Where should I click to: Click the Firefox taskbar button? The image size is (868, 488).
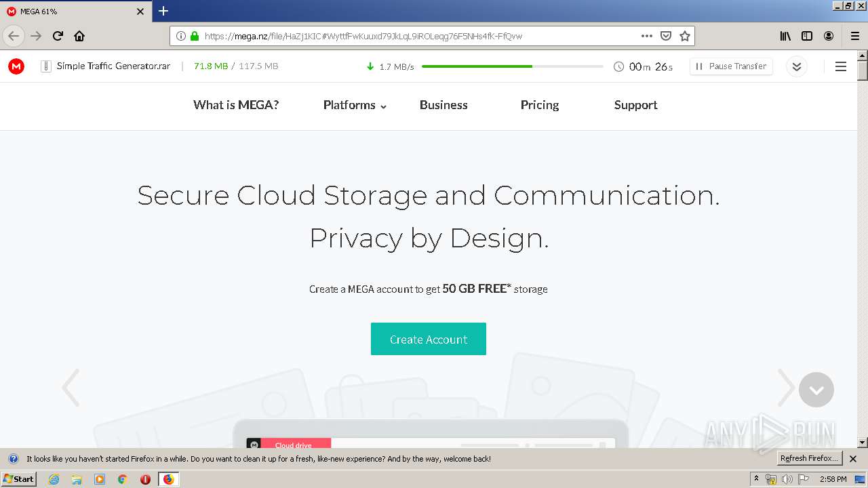pos(168,479)
